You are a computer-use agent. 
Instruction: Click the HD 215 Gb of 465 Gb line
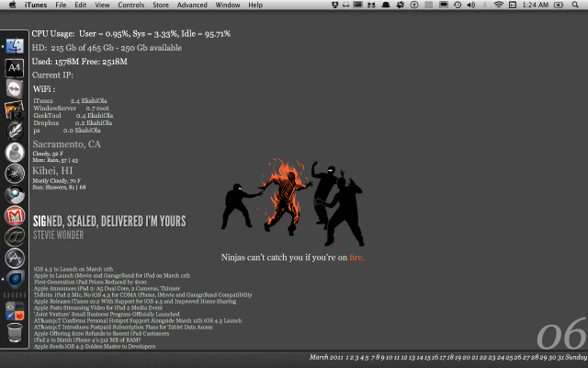point(107,48)
